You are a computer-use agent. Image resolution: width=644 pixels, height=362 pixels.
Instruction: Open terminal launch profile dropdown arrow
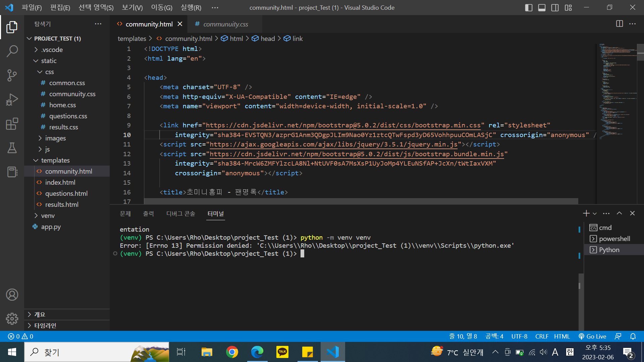point(595,214)
